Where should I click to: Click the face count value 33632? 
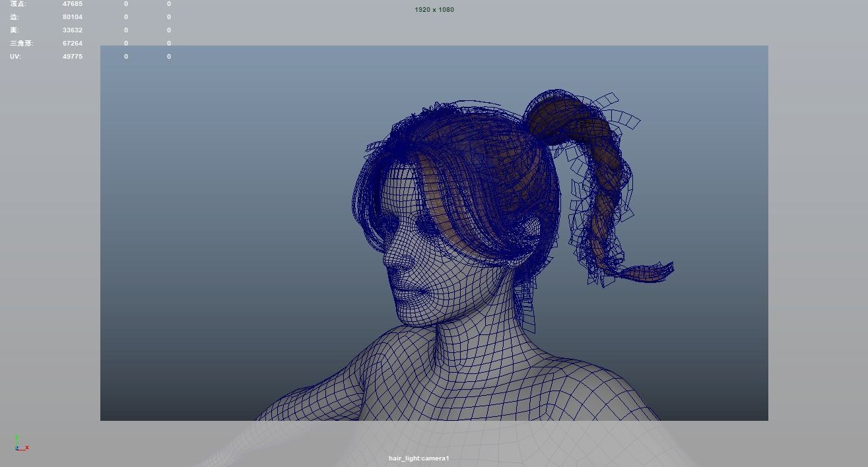[x=73, y=30]
